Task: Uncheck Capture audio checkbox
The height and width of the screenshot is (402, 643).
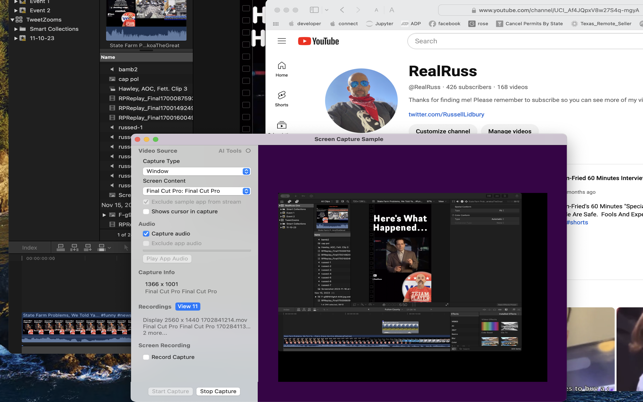Action: click(146, 234)
